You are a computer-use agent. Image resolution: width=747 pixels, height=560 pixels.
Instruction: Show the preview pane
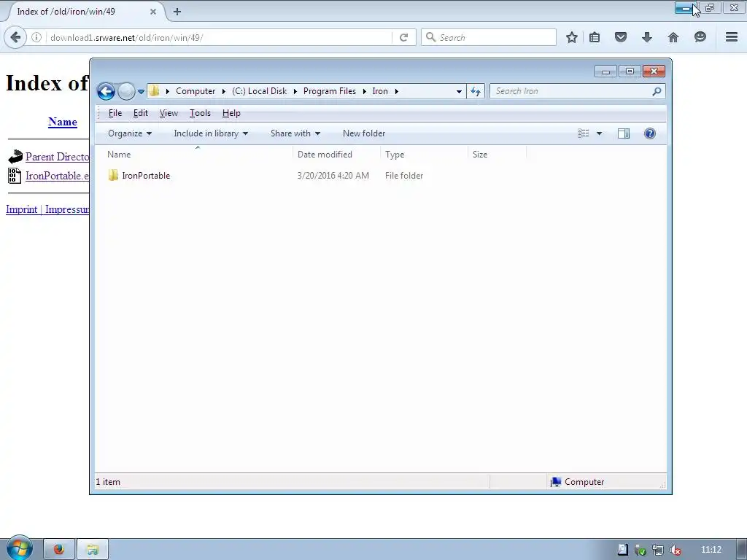[624, 133]
